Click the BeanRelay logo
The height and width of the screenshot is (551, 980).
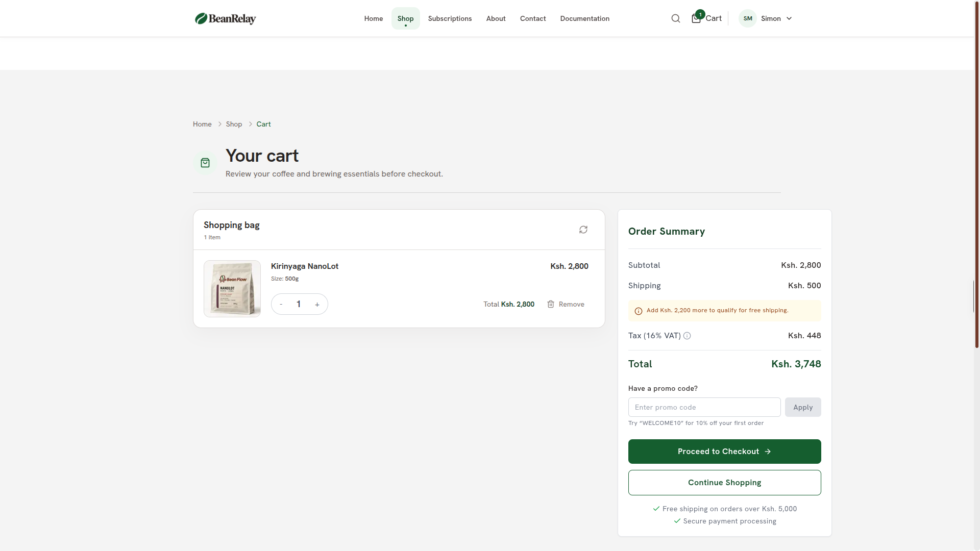coord(225,18)
